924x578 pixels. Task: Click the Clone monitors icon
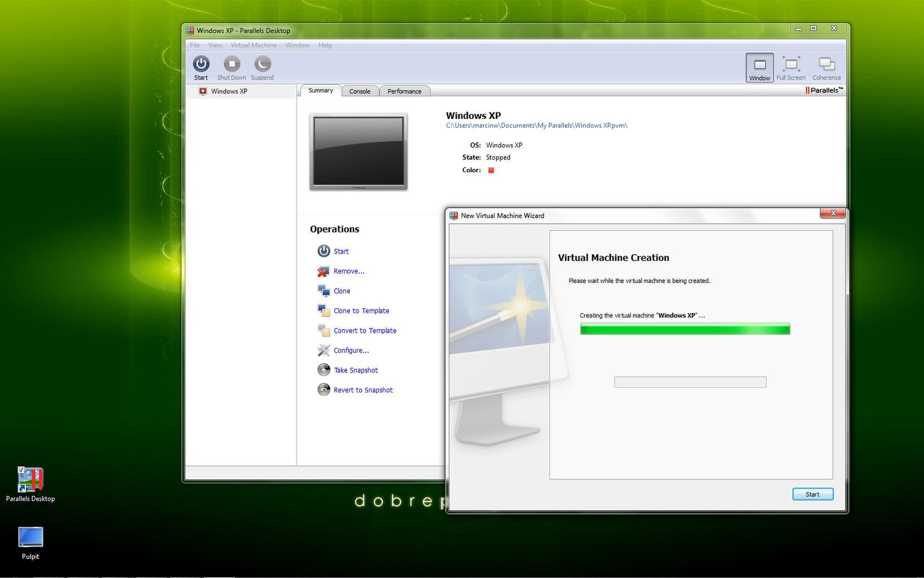(x=323, y=291)
